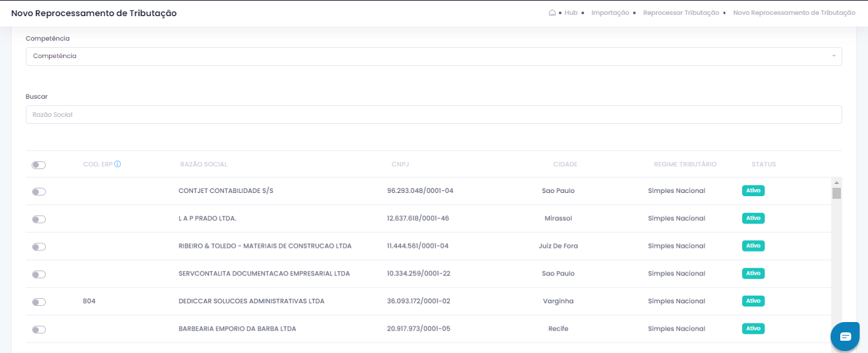Click CNPJ 10.334.259/0001-22
Image resolution: width=868 pixels, height=353 pixels.
point(419,274)
